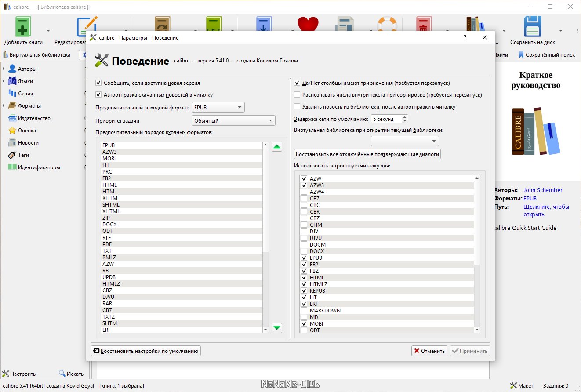The image size is (581, 392).
Task: Move format down with green arrow
Action: click(x=277, y=328)
